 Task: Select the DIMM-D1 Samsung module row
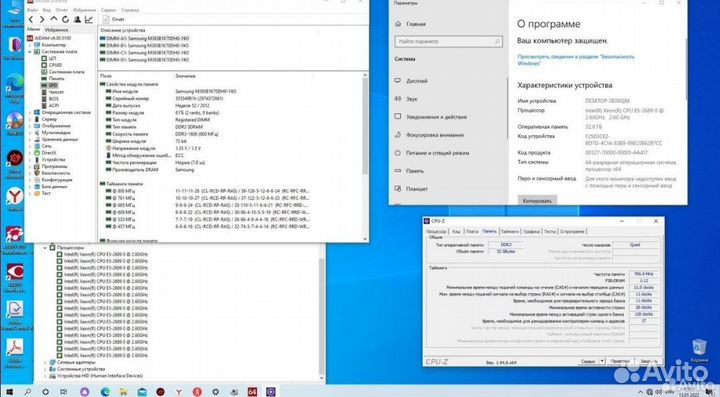(x=144, y=60)
